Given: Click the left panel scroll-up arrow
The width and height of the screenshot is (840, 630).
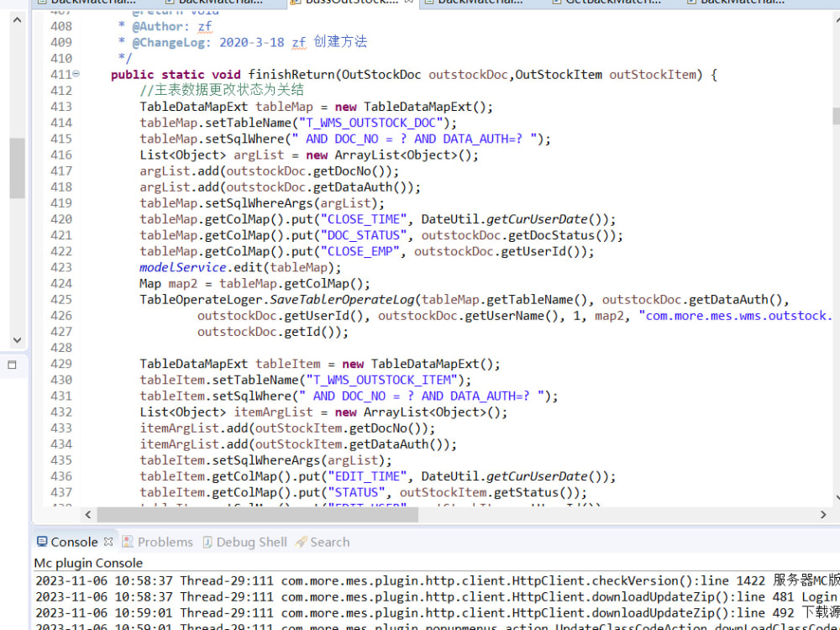Looking at the screenshot, I should pos(17,20).
